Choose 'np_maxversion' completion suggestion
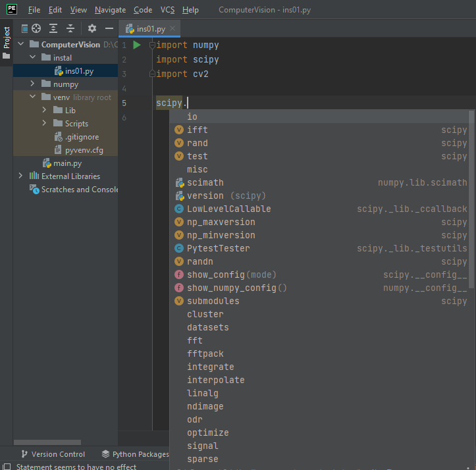 pyautogui.click(x=319, y=222)
